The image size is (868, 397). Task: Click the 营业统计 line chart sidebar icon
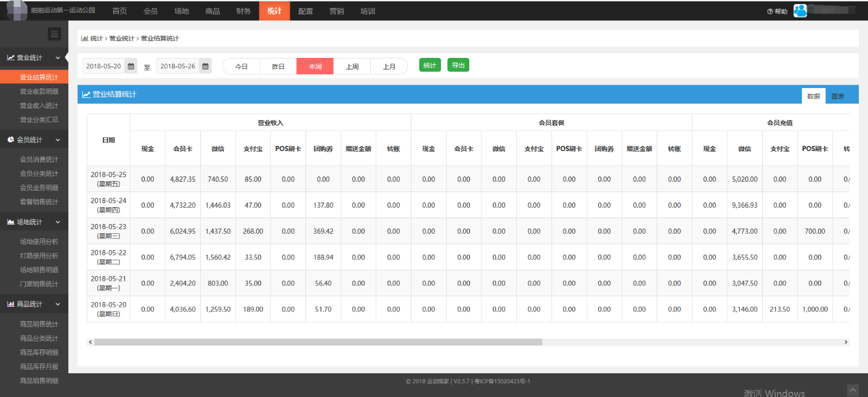tap(10, 58)
